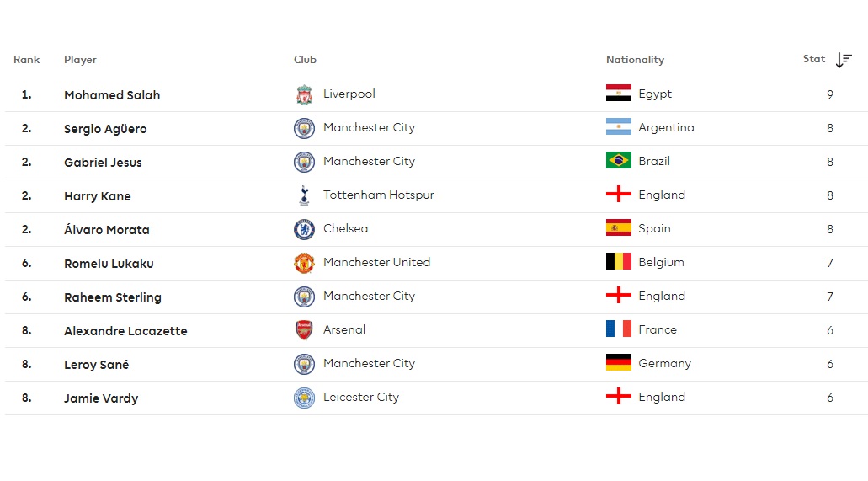868x481 pixels.
Task: Click the Nationality column header
Action: click(x=635, y=60)
